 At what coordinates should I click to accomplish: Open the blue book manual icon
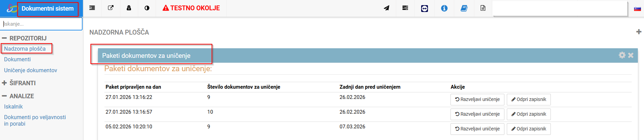click(x=464, y=8)
